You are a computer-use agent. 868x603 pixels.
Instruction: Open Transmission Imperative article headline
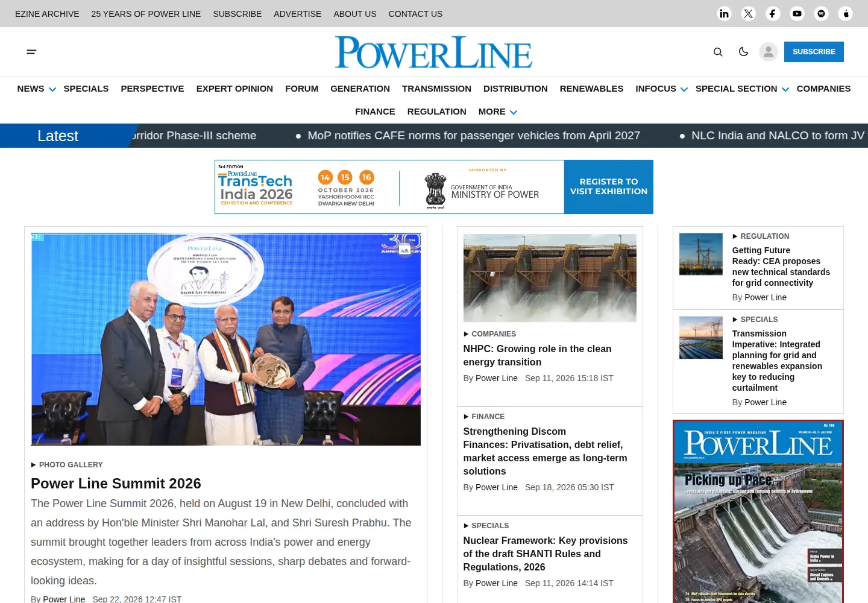point(777,361)
